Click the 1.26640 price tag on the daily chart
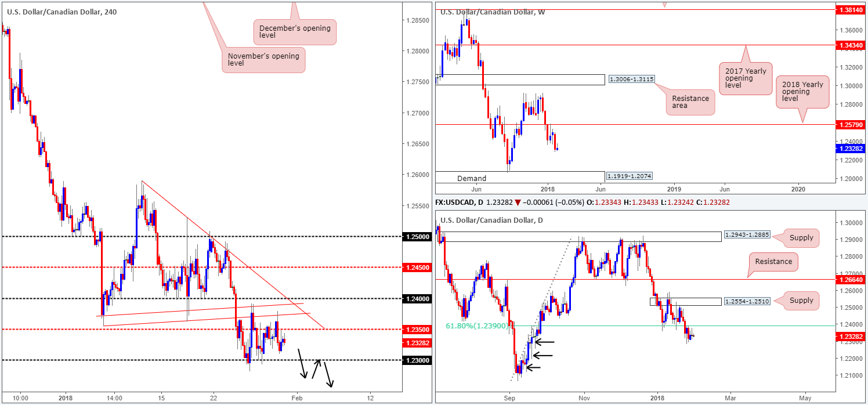 [x=851, y=279]
